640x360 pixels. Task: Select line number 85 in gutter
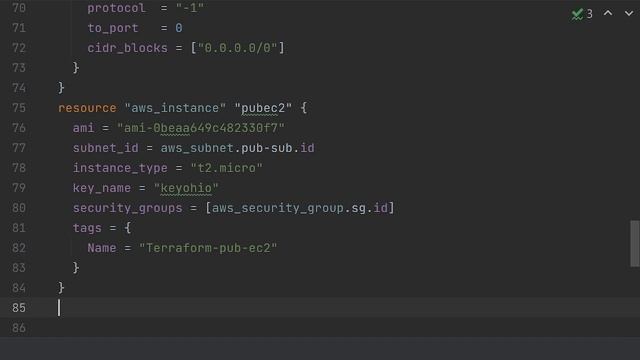click(x=19, y=308)
